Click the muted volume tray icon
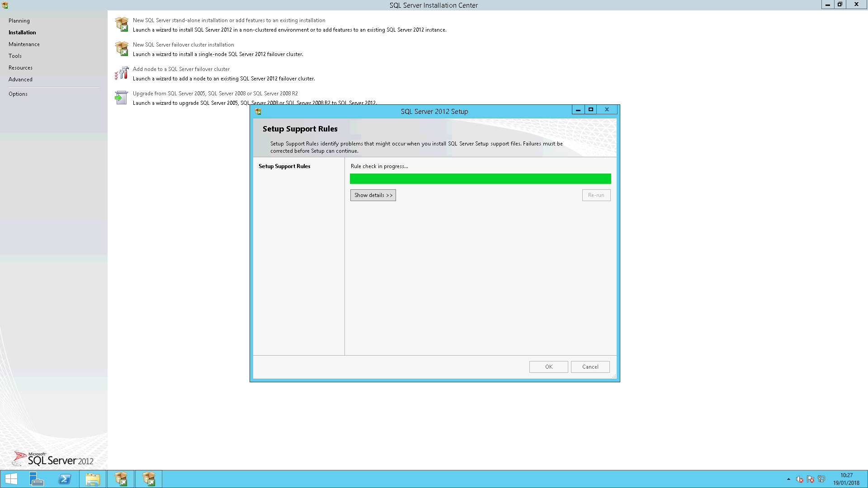The height and width of the screenshot is (488, 868). (799, 479)
